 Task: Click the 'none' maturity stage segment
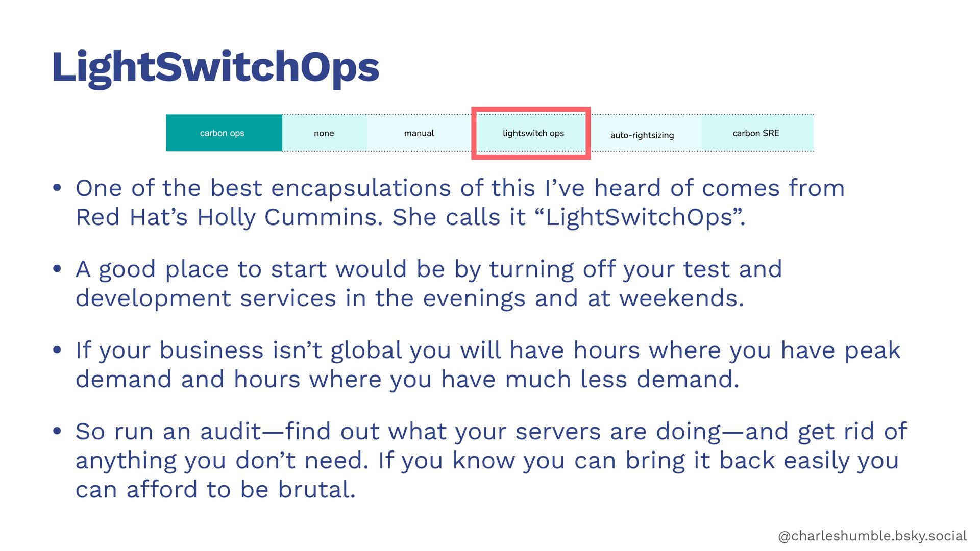pos(324,133)
